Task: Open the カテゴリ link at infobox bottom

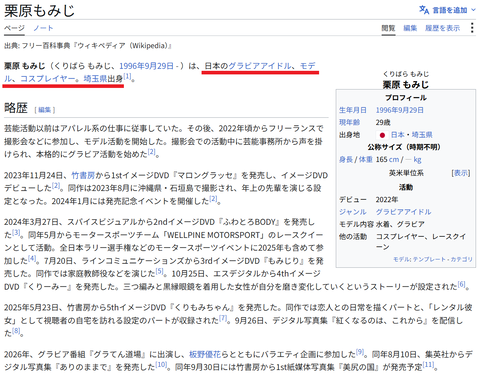Action: (462, 259)
